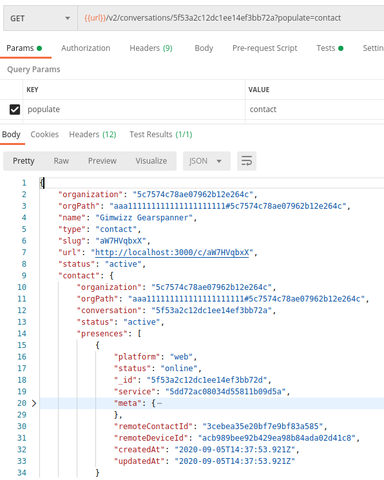Image resolution: width=384 pixels, height=480 pixels.
Task: Click the "createdAt" timestamp value
Action: click(x=235, y=450)
